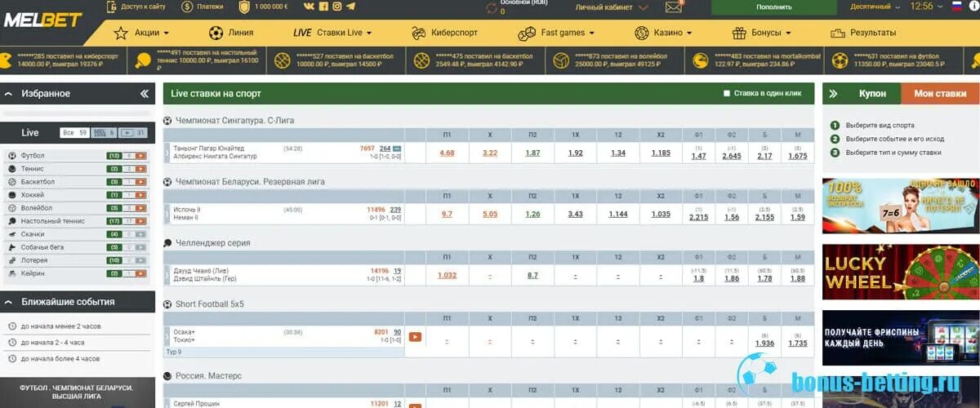This screenshot has width=980, height=408.
Task: Open Чемпионат Беларуси. Резервная лига link
Action: (x=250, y=181)
